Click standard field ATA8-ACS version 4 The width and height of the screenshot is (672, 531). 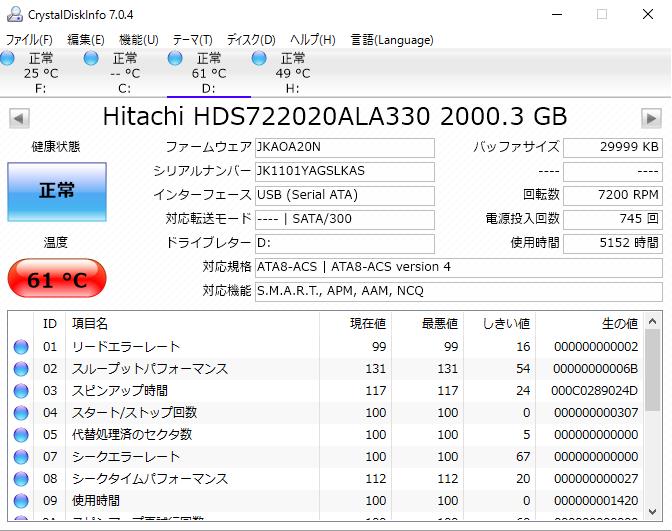[x=459, y=267]
